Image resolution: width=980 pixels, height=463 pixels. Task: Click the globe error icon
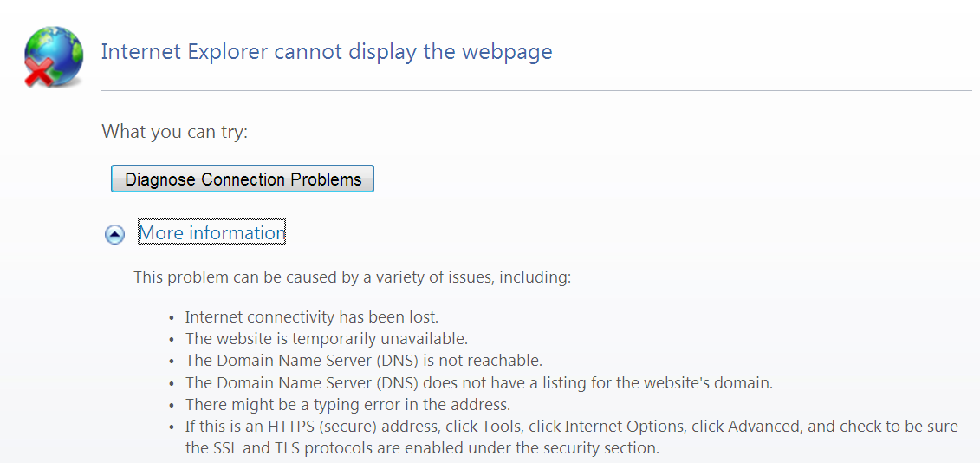(54, 56)
